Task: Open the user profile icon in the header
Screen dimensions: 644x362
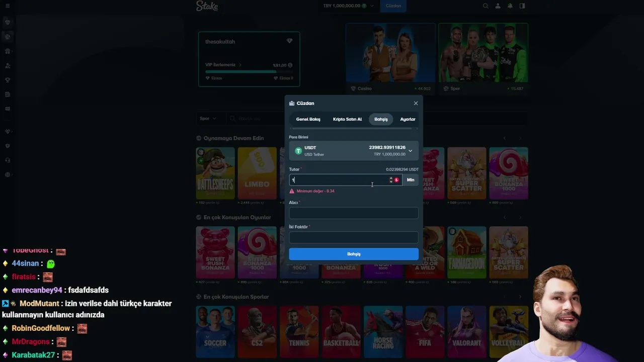Action: tap(498, 6)
